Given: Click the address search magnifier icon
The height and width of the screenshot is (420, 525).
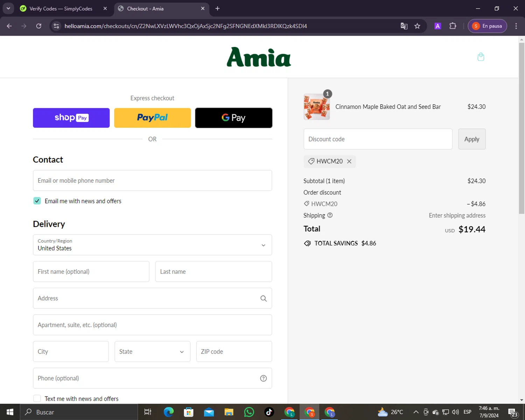Looking at the screenshot, I should click(x=264, y=299).
